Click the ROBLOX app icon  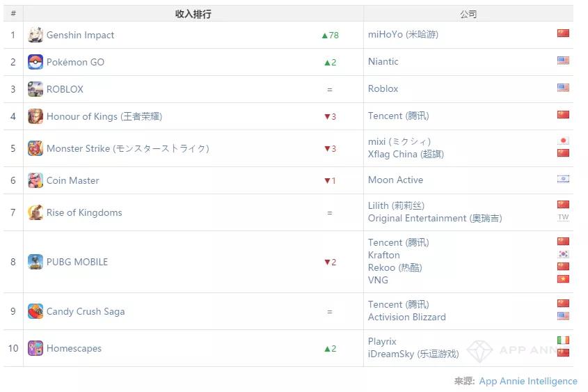tap(35, 89)
